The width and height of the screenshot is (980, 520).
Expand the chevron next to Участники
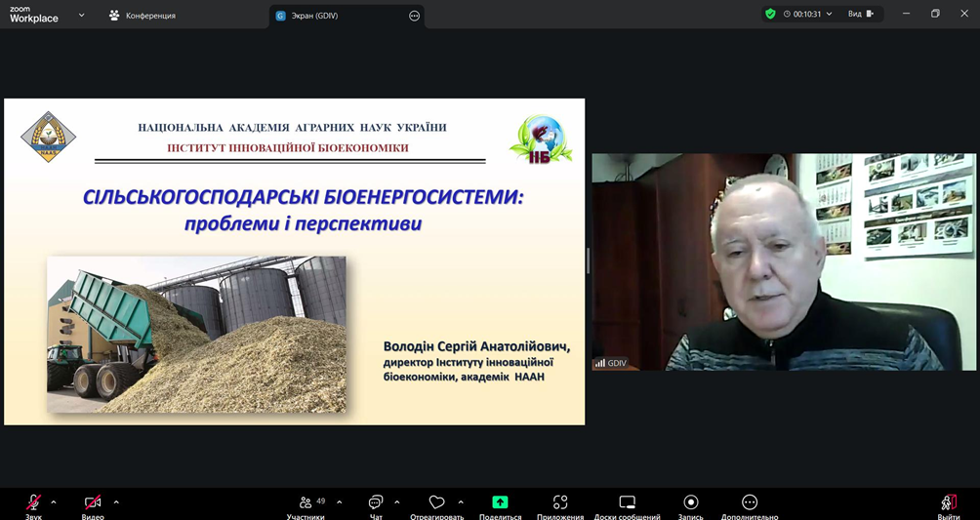coord(340,502)
